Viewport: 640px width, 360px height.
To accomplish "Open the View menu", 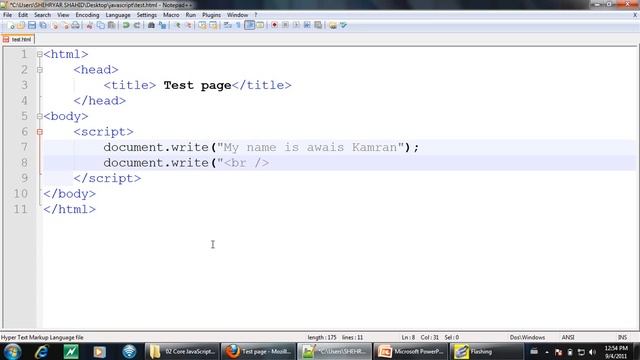I will tap(63, 15).
